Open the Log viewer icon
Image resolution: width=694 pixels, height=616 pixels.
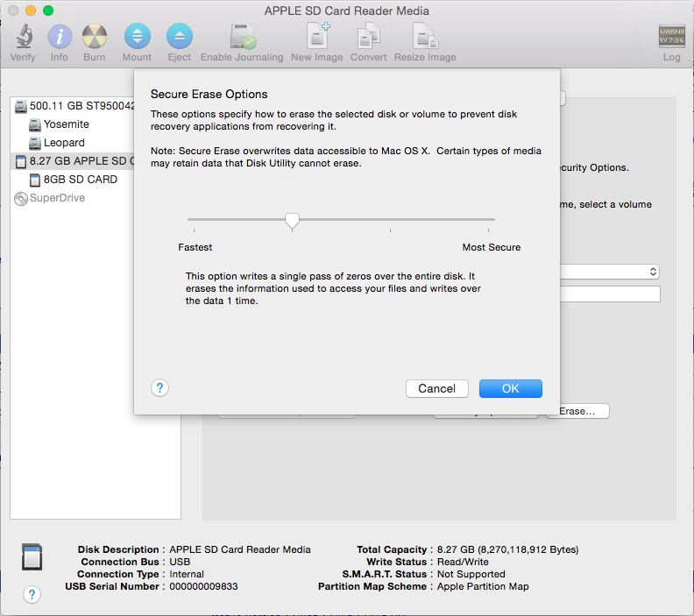[x=671, y=36]
